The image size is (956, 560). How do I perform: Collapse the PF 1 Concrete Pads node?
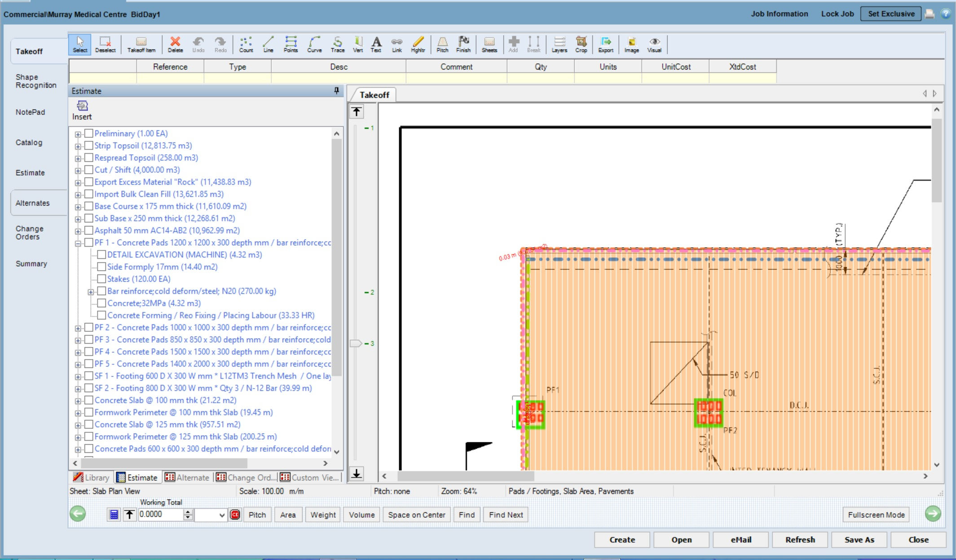click(78, 243)
